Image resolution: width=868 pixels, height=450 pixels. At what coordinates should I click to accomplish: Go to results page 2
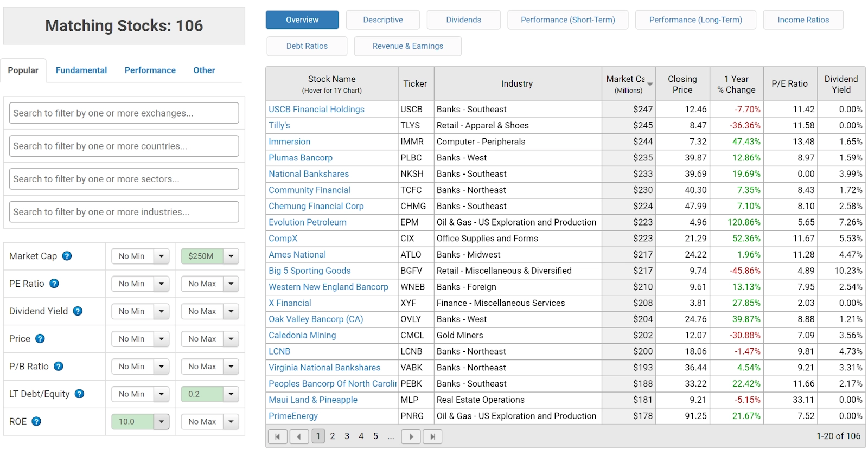[333, 436]
